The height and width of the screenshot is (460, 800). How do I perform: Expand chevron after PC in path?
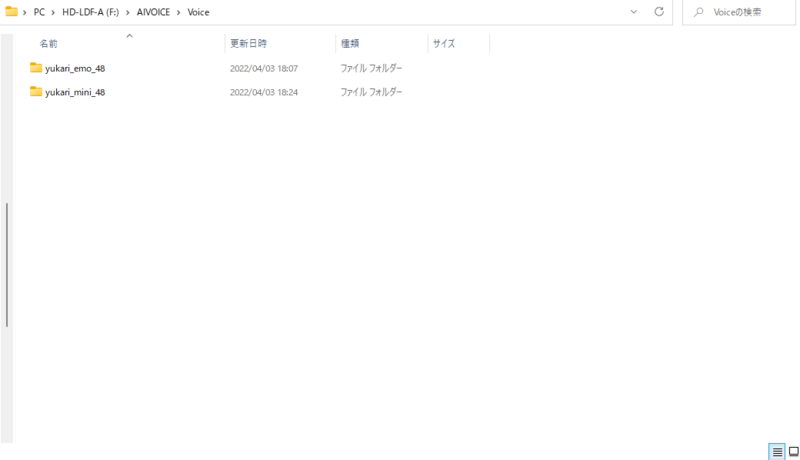pos(53,12)
